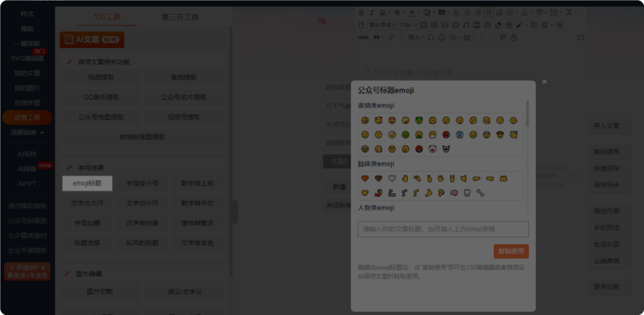
Task: Click 导入文章 on right panel
Action: 606,126
